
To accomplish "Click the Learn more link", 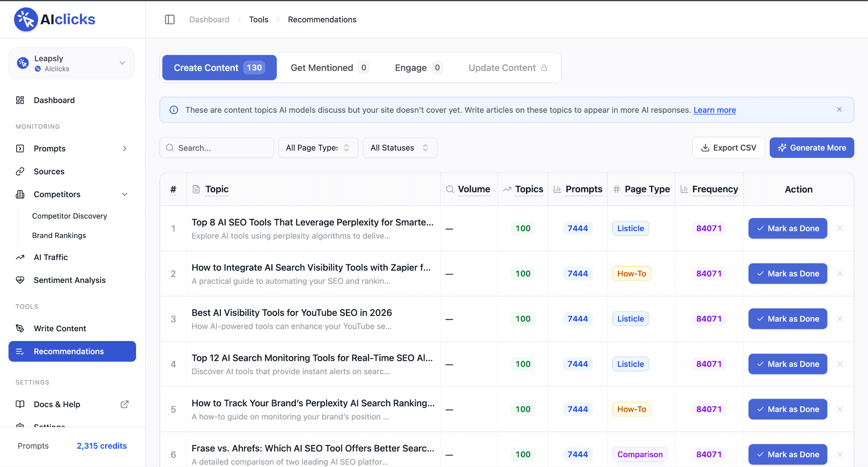I will 715,110.
